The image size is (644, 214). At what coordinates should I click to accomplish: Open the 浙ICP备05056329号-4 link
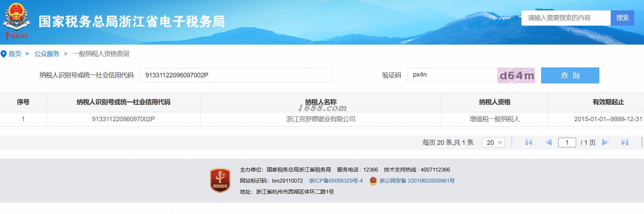pos(336,181)
